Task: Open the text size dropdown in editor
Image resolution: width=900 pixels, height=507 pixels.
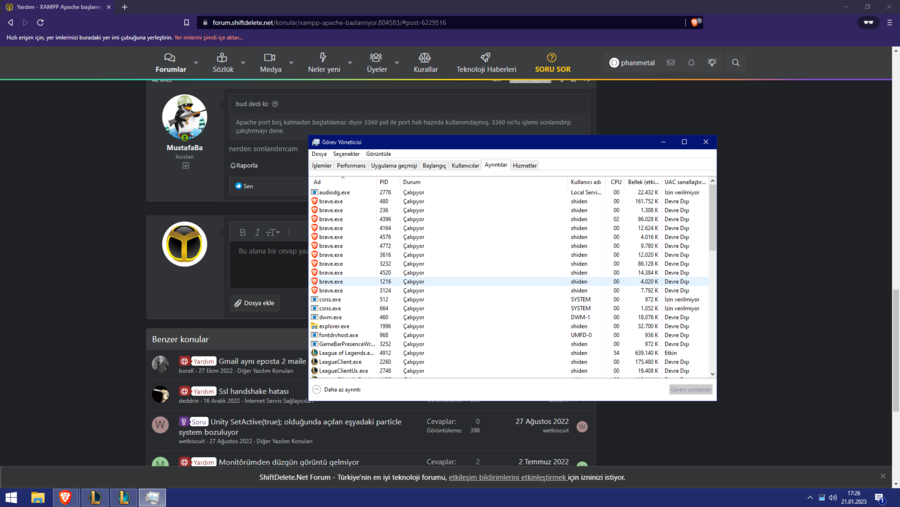Action: point(271,232)
